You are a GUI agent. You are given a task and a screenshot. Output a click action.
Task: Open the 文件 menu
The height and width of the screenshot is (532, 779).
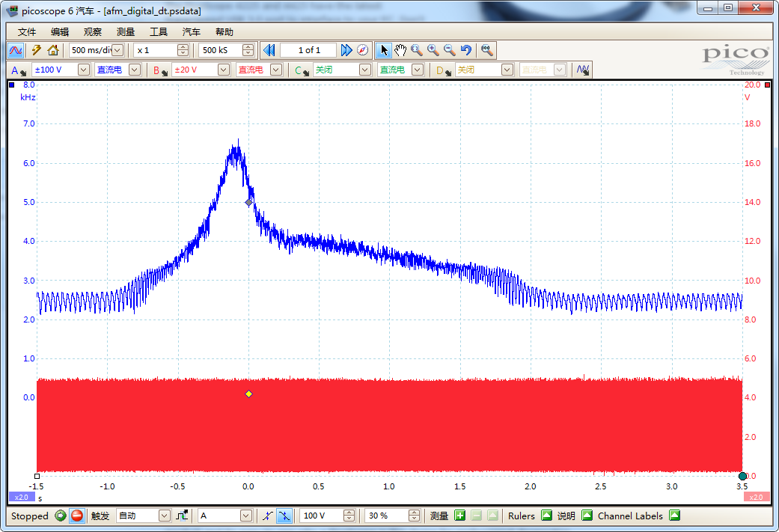pyautogui.click(x=27, y=32)
